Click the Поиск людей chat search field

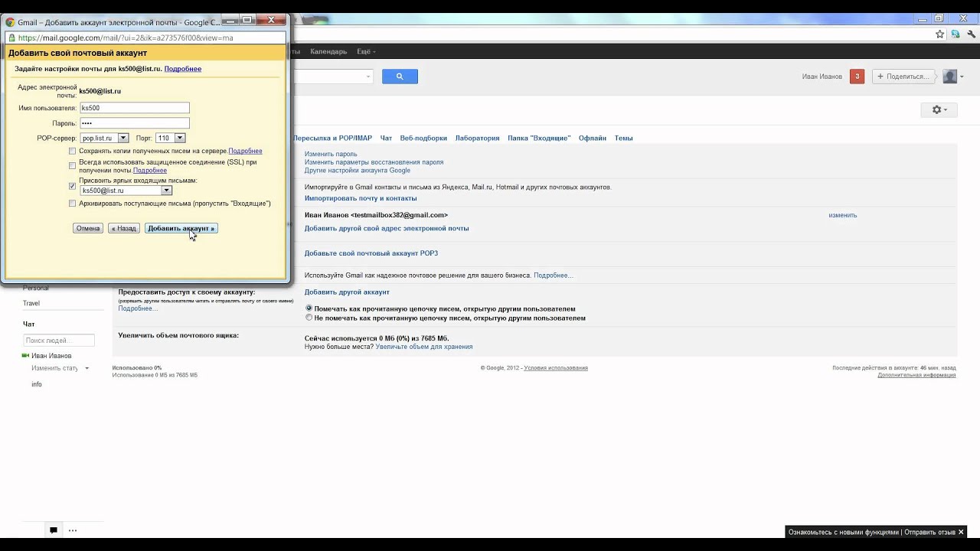pos(59,340)
